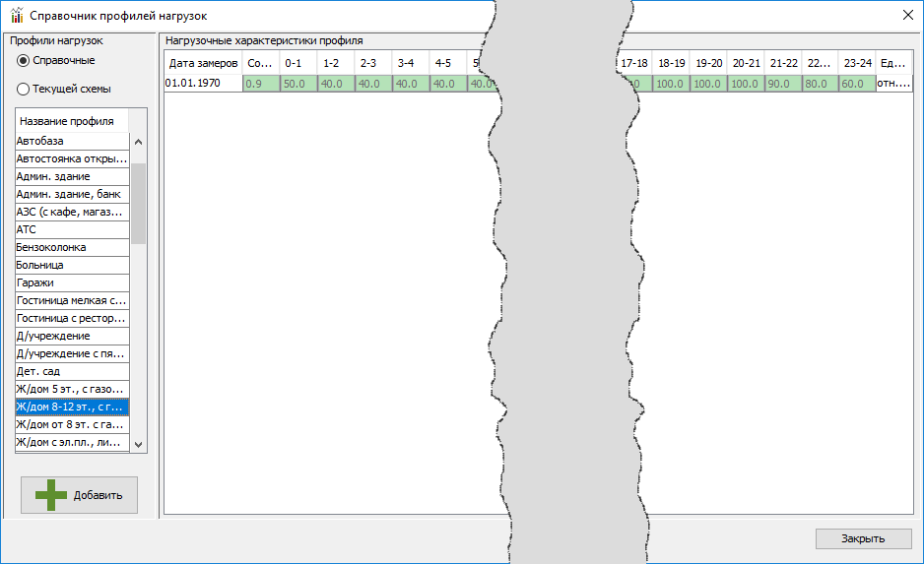Click the 80.0 value cell
The image size is (924, 564).
(821, 84)
